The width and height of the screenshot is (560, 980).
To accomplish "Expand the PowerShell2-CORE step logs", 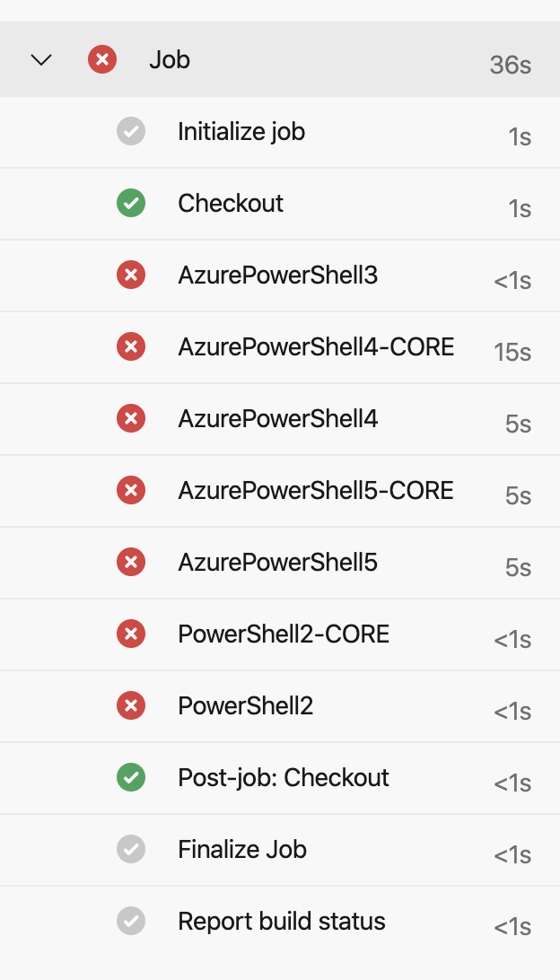I will 284,634.
